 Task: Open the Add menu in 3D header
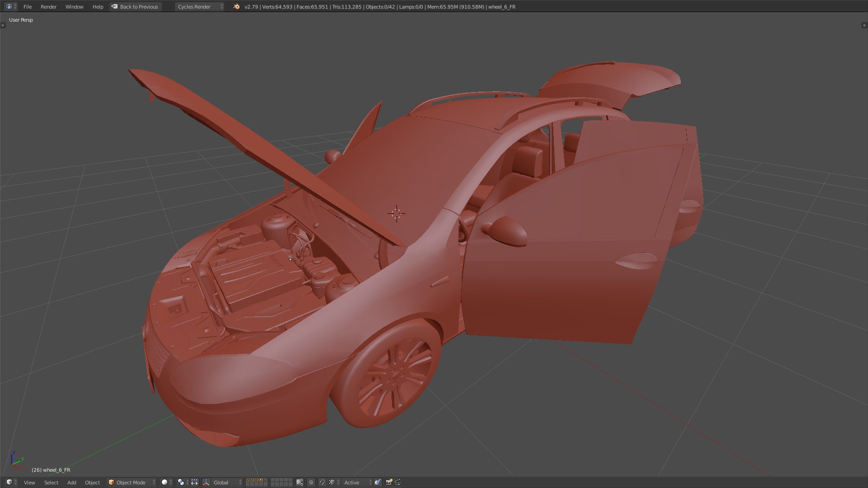[71, 483]
